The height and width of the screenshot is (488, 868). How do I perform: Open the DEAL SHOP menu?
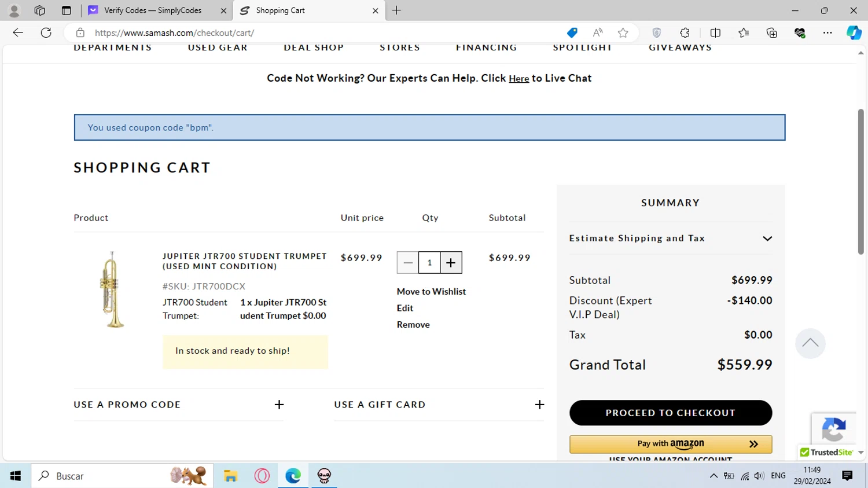tap(314, 47)
